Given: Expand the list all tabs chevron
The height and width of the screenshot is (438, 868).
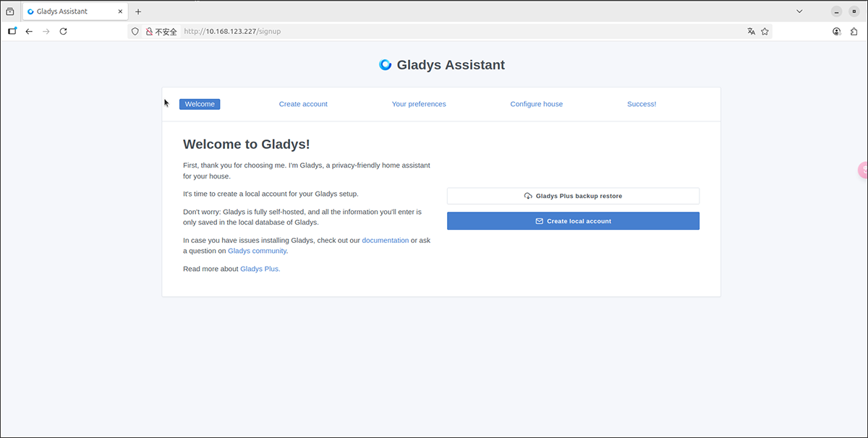Looking at the screenshot, I should coord(799,12).
